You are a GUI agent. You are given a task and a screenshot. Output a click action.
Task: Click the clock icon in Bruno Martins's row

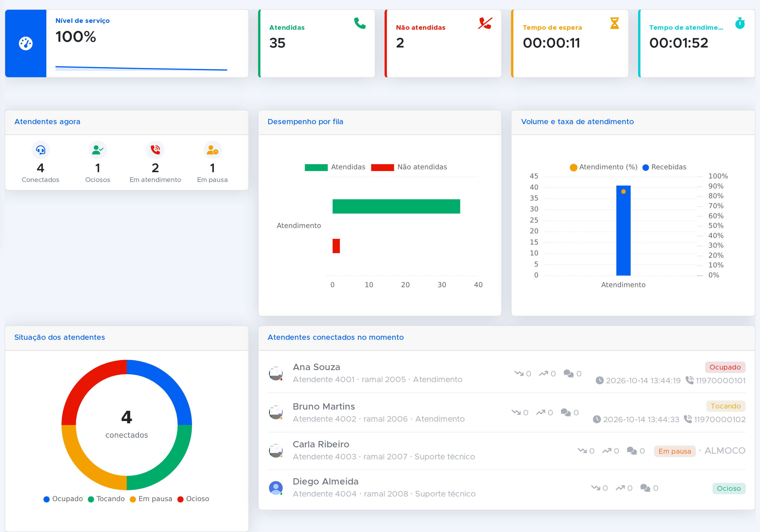click(597, 419)
